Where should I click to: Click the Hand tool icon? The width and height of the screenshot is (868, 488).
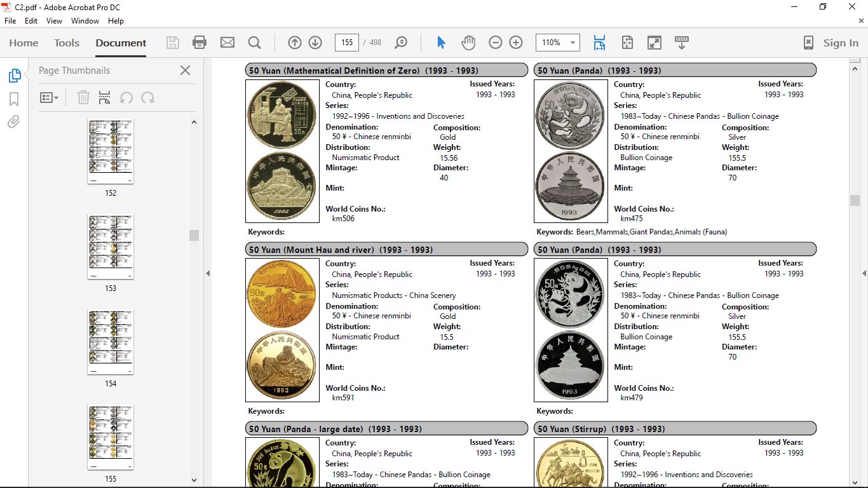[468, 42]
